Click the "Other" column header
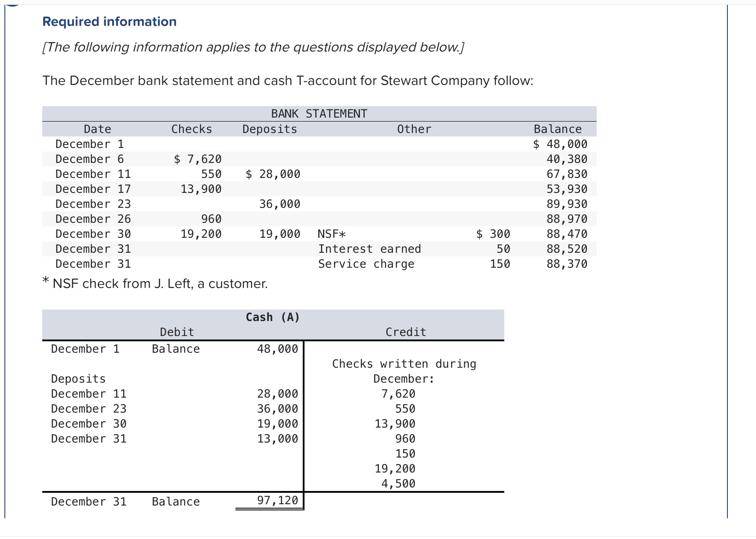This screenshot has height=539, width=756. (x=414, y=129)
